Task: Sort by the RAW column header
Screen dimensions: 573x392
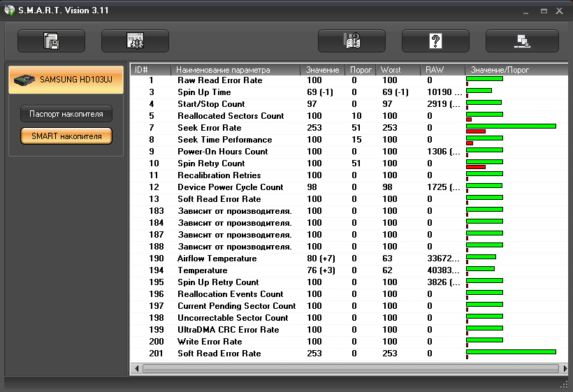Action: pos(442,69)
